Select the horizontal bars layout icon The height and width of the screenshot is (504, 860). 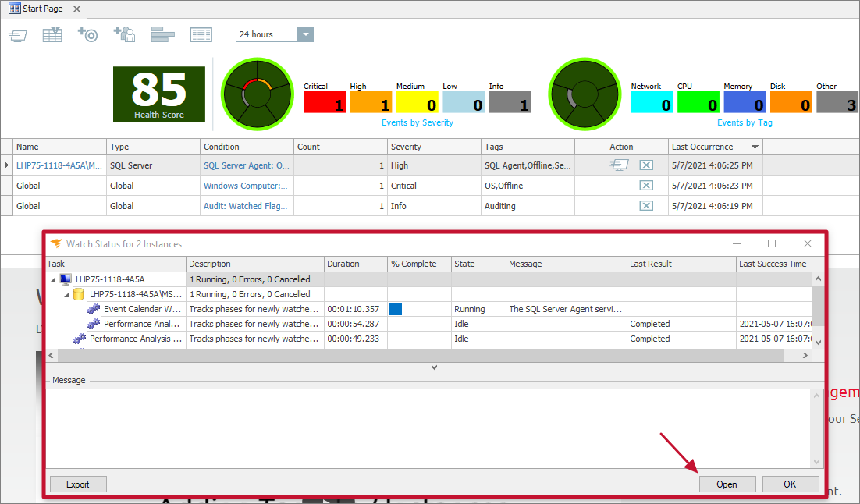pyautogui.click(x=162, y=34)
